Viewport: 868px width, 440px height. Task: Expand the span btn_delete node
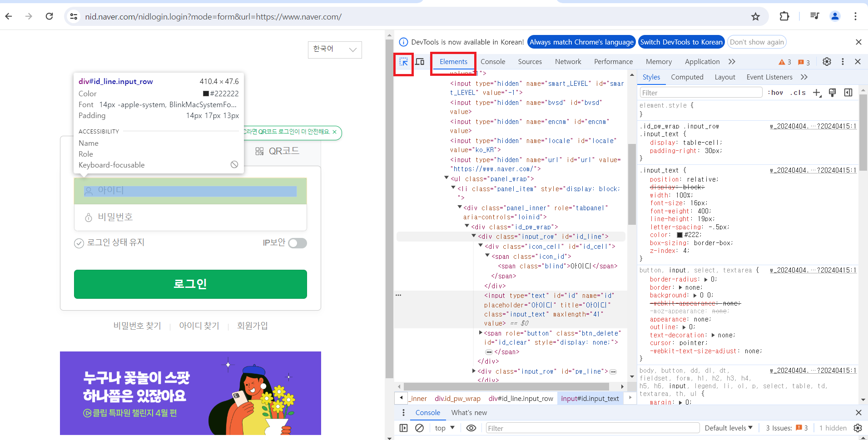click(x=481, y=333)
